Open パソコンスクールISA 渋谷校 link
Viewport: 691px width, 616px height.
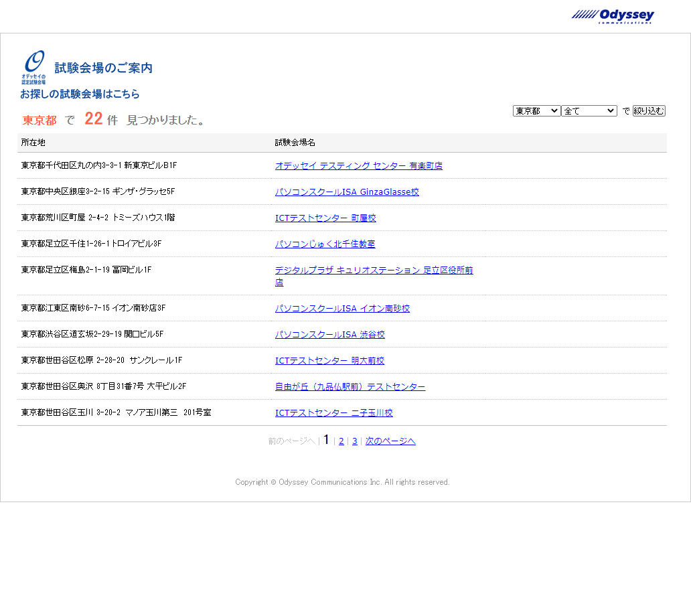pyautogui.click(x=329, y=334)
